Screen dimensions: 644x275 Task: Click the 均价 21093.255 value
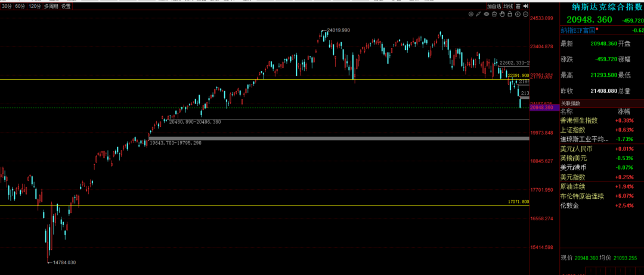click(624, 258)
